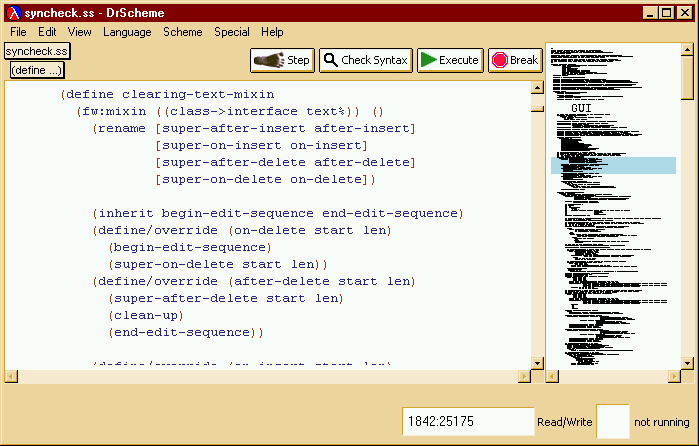The height and width of the screenshot is (446, 699).
Task: Open the (define ...) definitions popup
Action: (37, 70)
